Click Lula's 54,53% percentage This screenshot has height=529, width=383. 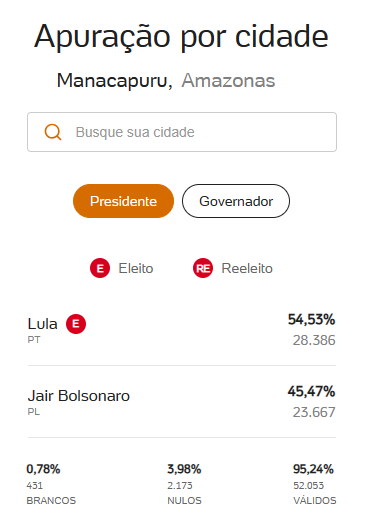[311, 319]
